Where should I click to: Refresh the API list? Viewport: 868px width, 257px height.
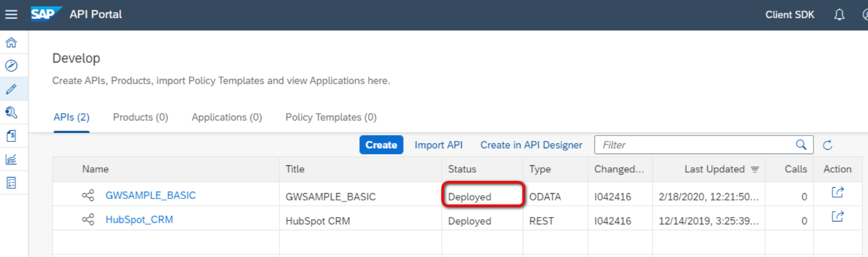pyautogui.click(x=828, y=145)
